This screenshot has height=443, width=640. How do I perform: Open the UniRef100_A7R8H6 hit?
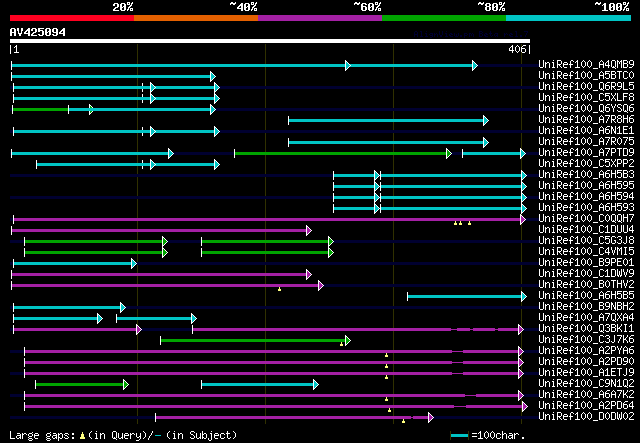point(586,119)
